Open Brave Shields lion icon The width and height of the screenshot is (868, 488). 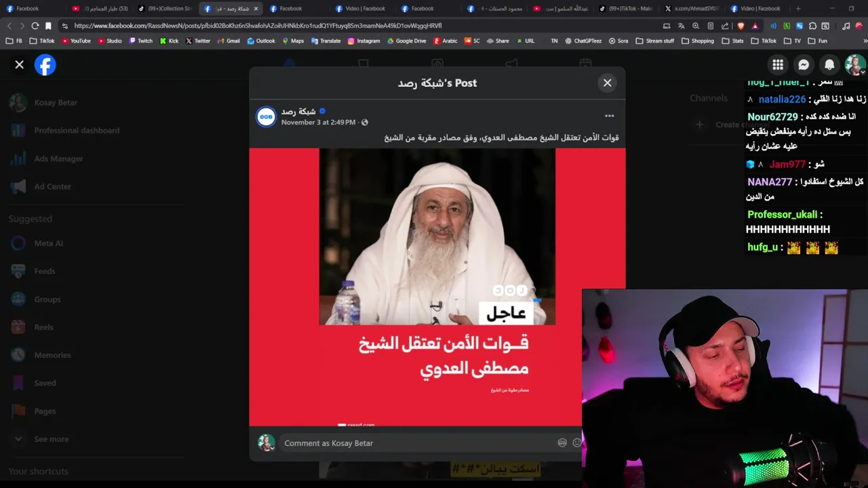(741, 26)
